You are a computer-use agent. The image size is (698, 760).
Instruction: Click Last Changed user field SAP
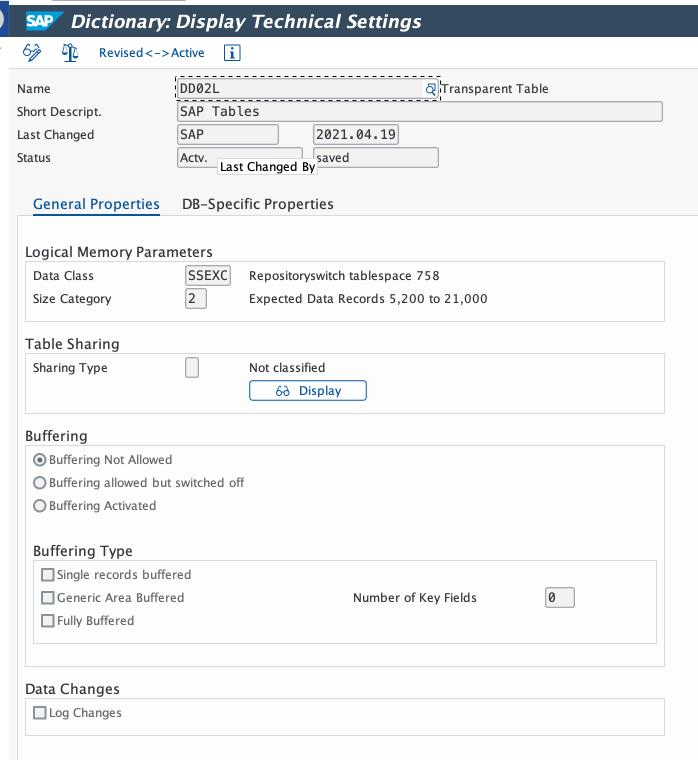coord(228,134)
